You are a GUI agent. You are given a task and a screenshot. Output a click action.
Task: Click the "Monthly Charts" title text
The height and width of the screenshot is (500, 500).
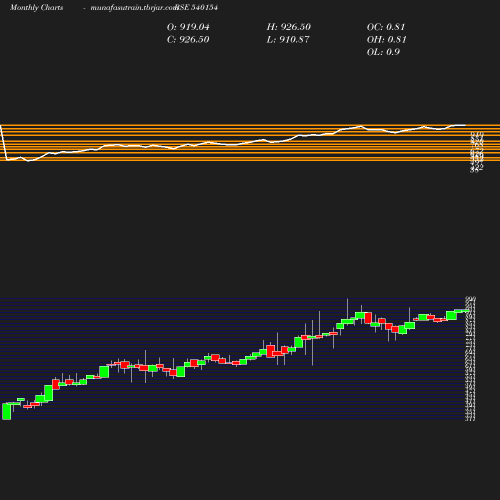click(37, 8)
